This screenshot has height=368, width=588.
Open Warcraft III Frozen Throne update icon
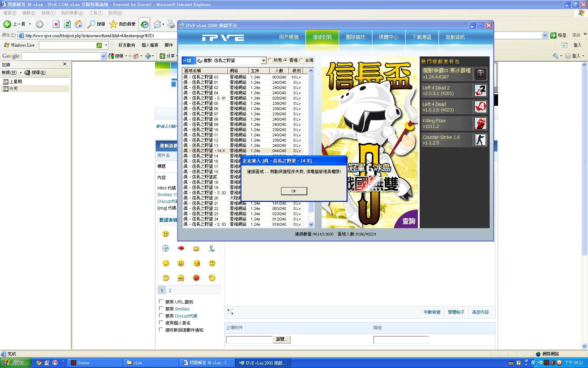pos(480,74)
